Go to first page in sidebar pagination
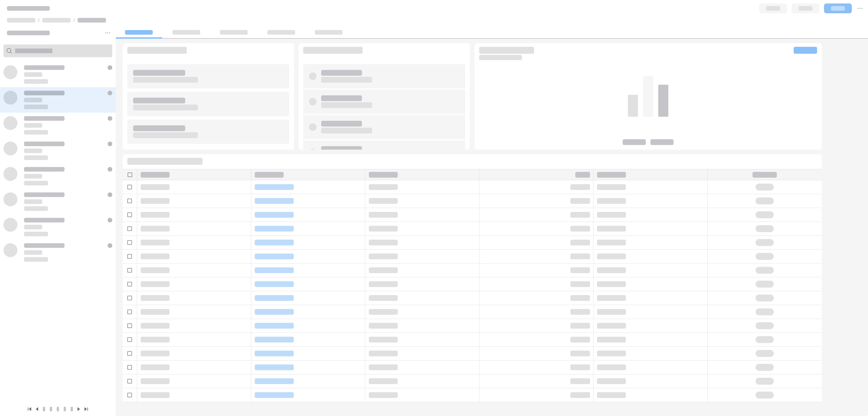The height and width of the screenshot is (416, 868). tap(29, 409)
